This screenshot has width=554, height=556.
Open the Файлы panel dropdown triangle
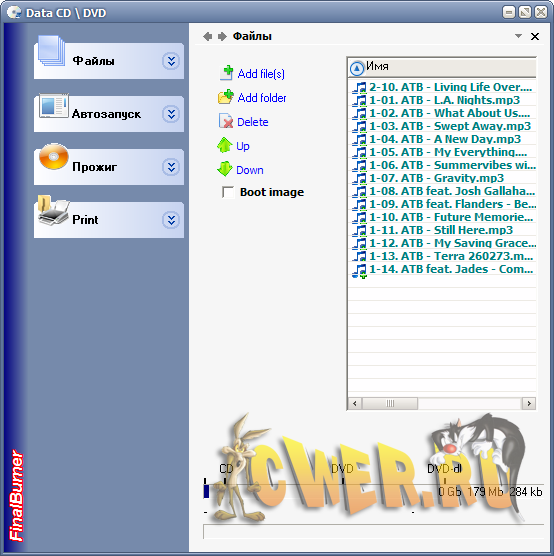tap(518, 36)
